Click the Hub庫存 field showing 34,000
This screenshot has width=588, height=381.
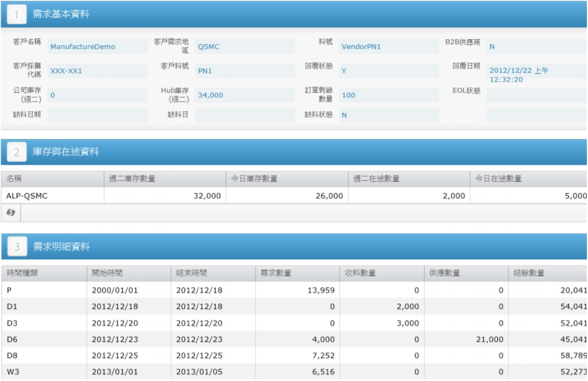point(245,95)
